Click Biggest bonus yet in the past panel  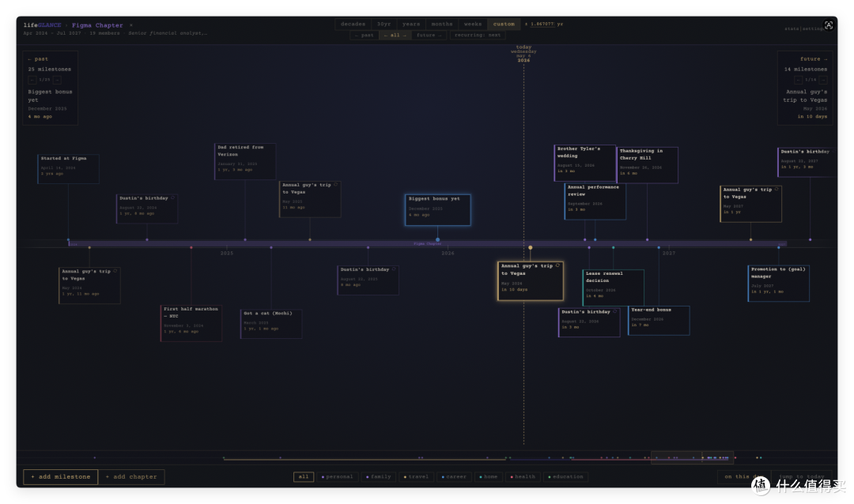pos(50,96)
